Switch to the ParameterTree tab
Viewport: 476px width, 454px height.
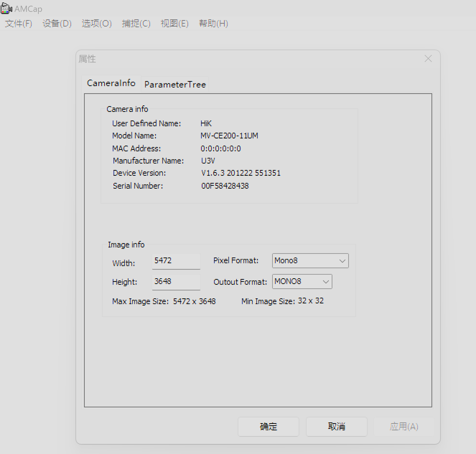175,85
